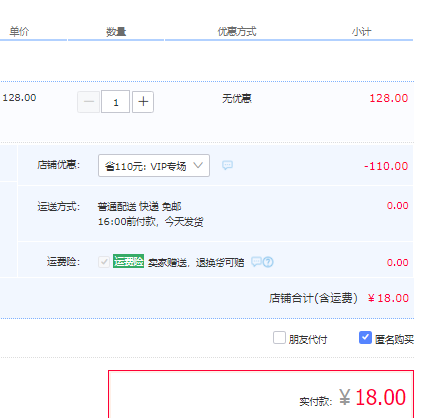The height and width of the screenshot is (418, 425).
Task: Click the chat bubble icon beside 退换货可赔
Action: click(x=256, y=262)
